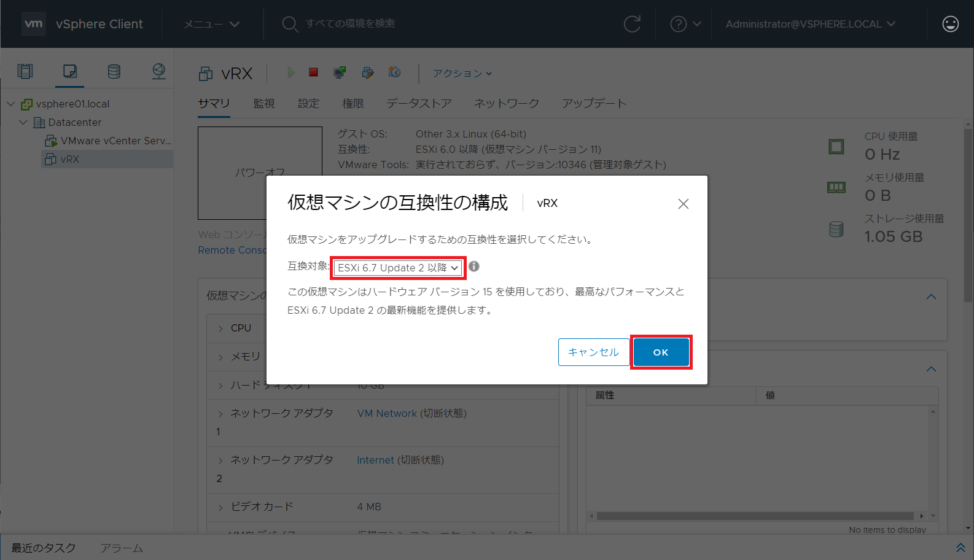Switch to VMs and Templates inventory view

pyautogui.click(x=70, y=71)
